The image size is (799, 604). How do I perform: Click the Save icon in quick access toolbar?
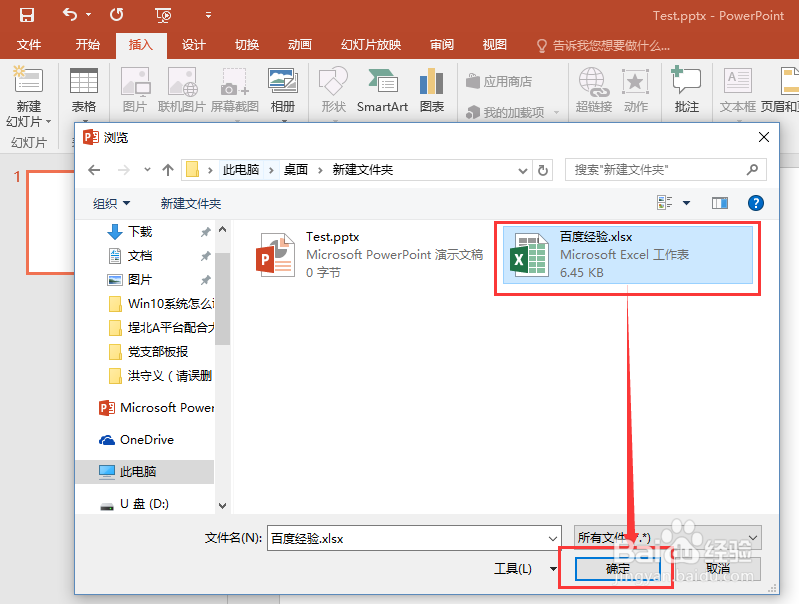26,15
